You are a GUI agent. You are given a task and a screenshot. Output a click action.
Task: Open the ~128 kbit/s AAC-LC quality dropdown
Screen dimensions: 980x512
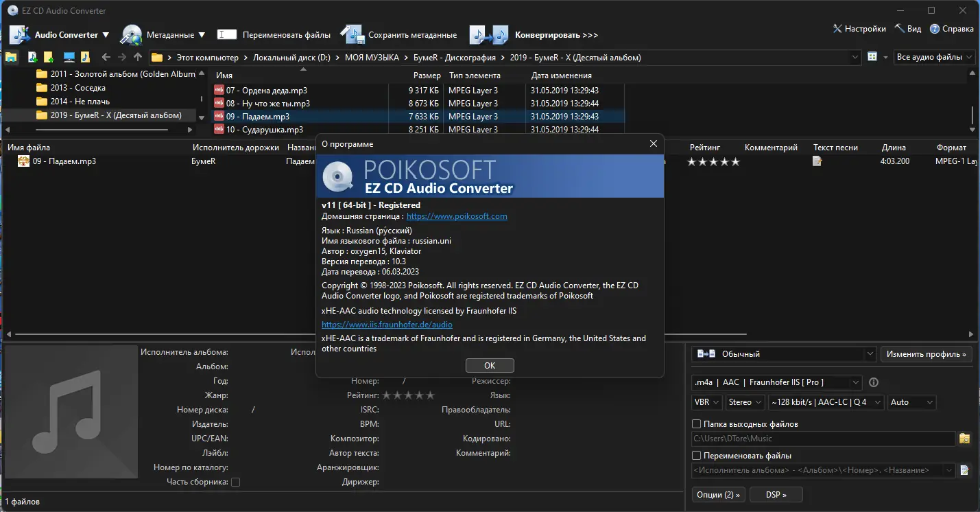[826, 402]
